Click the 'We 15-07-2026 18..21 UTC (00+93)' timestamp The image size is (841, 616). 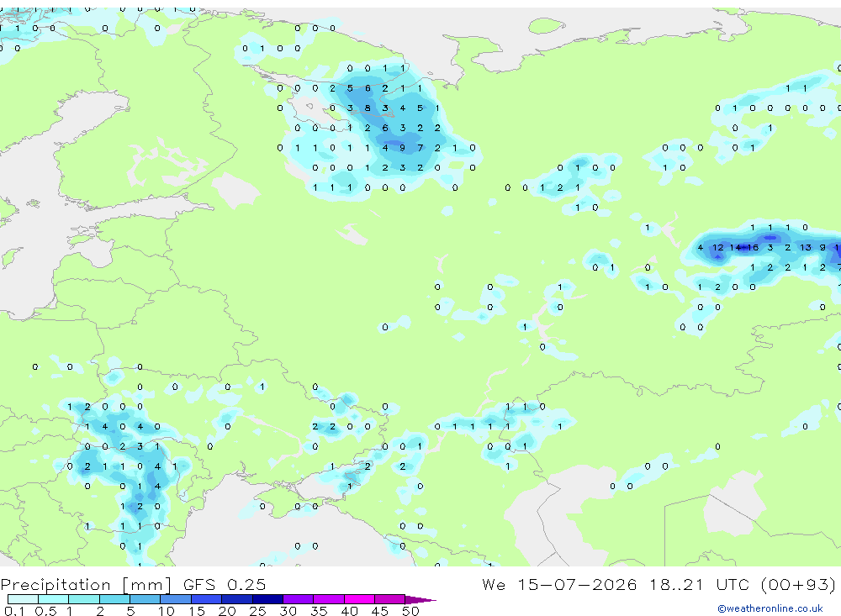[x=659, y=584]
